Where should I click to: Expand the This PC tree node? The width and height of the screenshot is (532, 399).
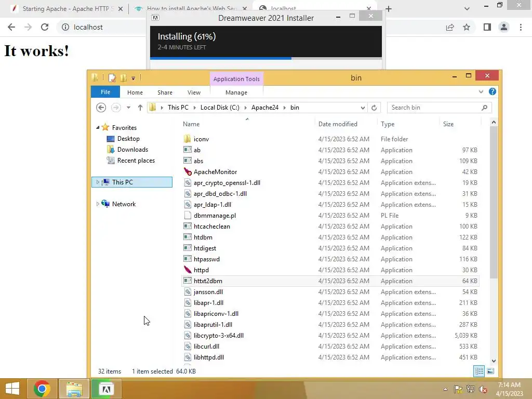coord(98,182)
